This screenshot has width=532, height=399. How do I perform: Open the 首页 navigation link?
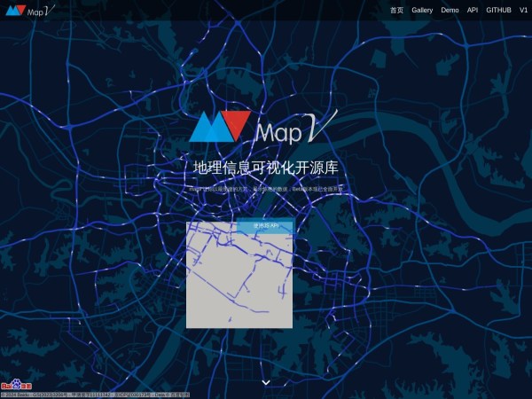click(396, 10)
